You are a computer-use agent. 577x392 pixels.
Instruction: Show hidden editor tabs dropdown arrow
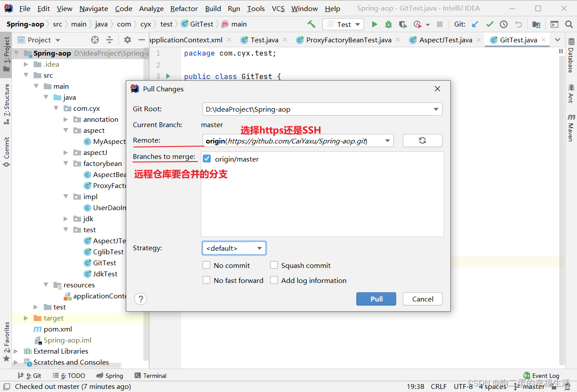pyautogui.click(x=557, y=40)
